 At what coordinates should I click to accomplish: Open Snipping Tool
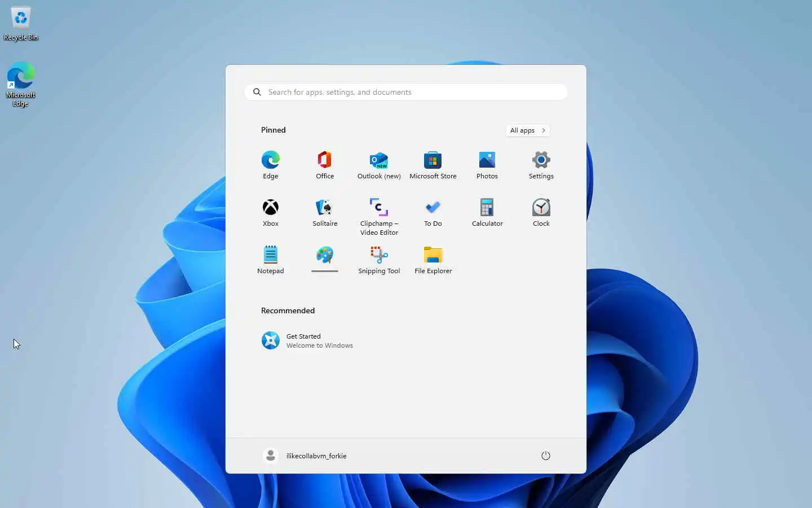point(379,260)
